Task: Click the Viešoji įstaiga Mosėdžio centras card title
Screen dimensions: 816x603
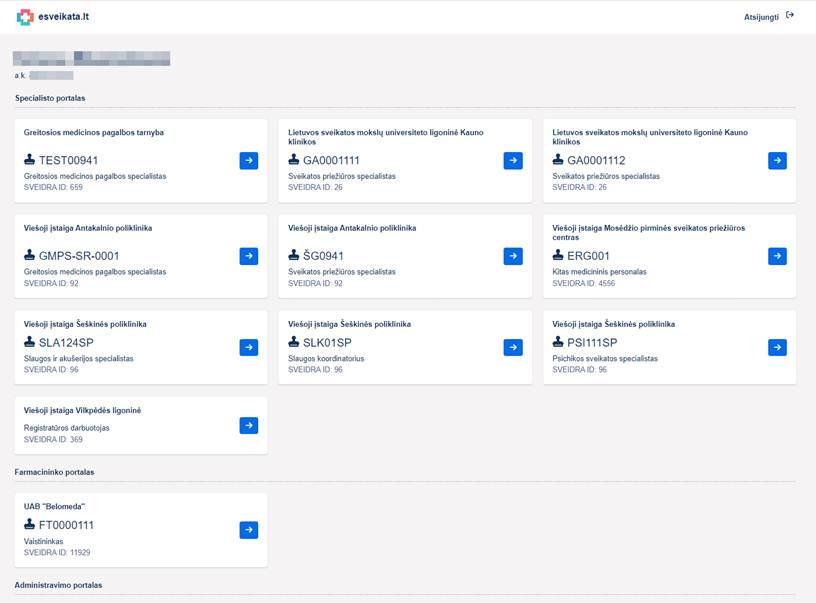Action: tap(650, 233)
